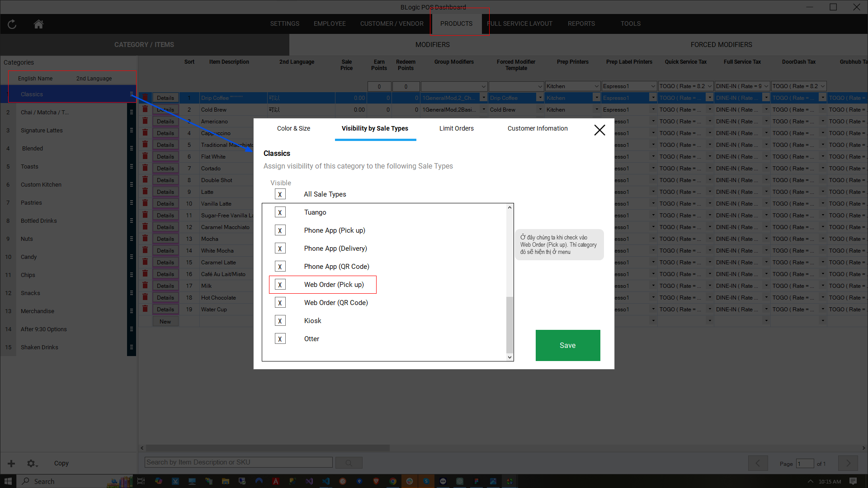Toggle the Kiosk visibility checkbox

coord(280,321)
